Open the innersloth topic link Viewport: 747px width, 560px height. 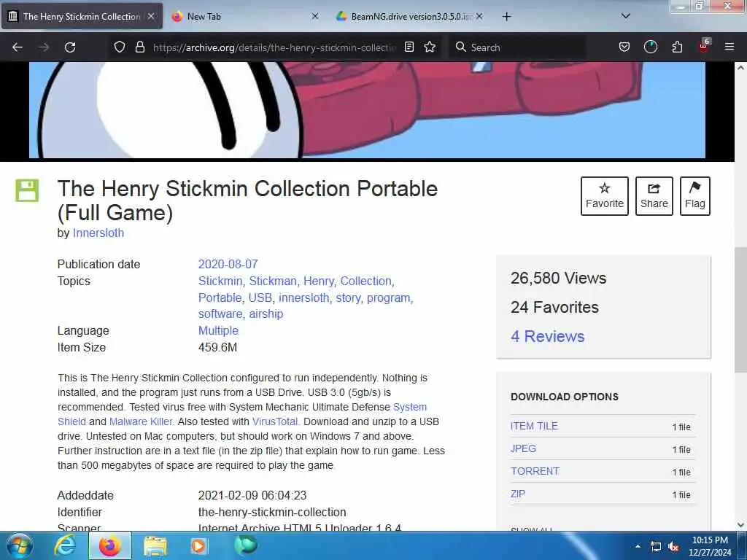[304, 297]
